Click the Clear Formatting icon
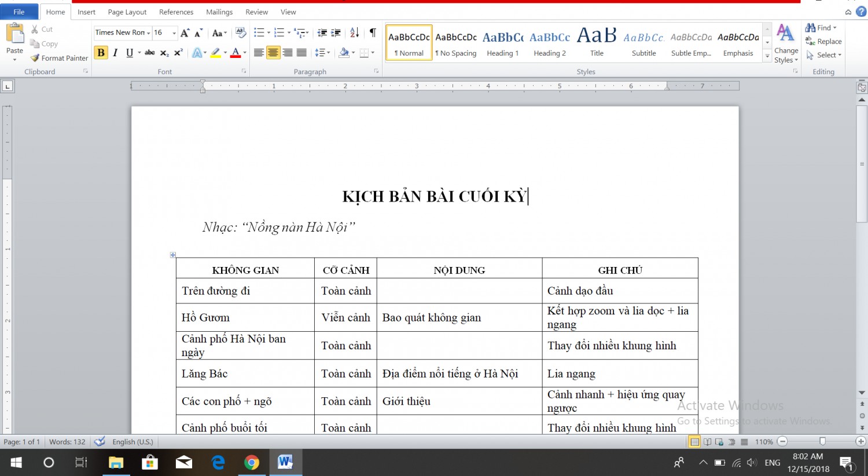Image resolution: width=868 pixels, height=476 pixels. (241, 33)
